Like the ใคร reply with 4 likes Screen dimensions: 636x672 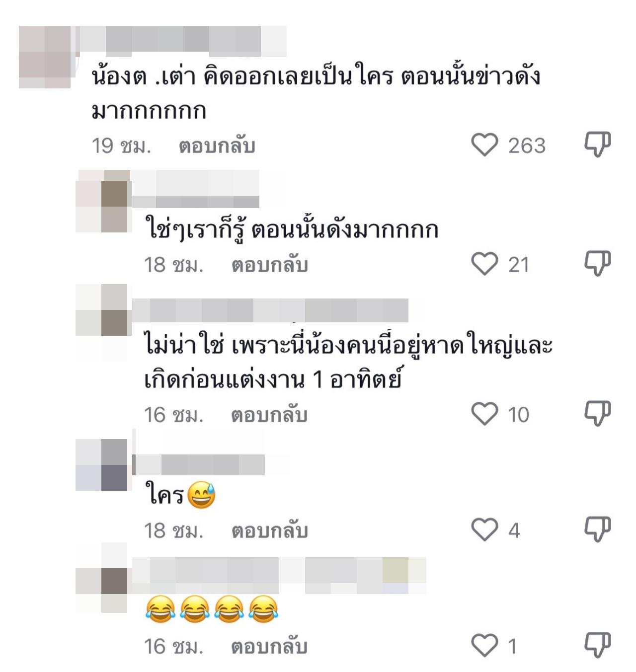(x=484, y=529)
